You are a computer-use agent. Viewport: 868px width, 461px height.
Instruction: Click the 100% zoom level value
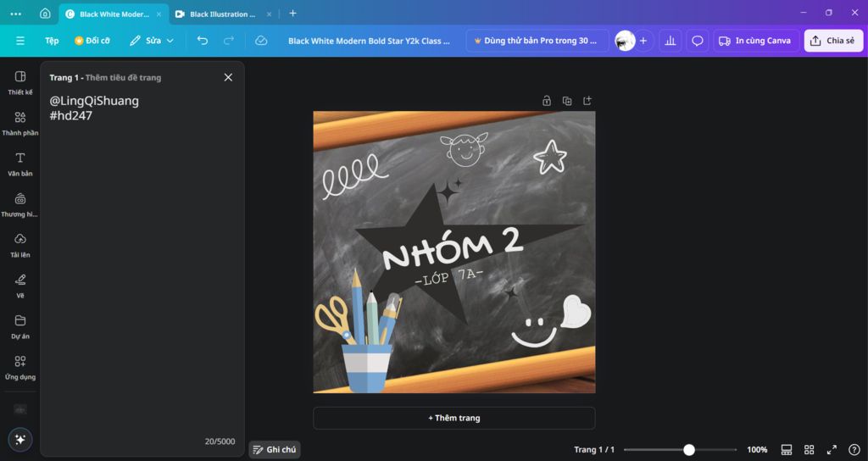tap(757, 449)
